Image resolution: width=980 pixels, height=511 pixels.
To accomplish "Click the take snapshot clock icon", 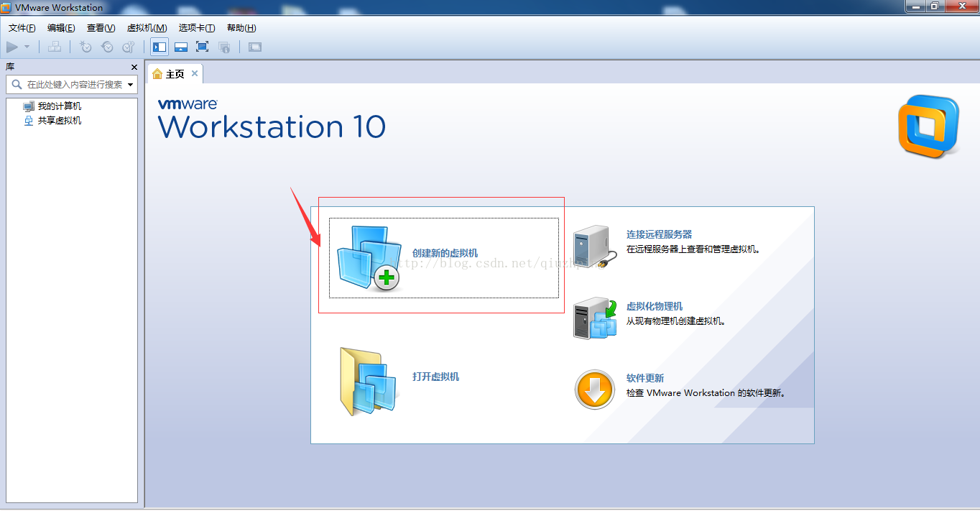I will [x=85, y=47].
